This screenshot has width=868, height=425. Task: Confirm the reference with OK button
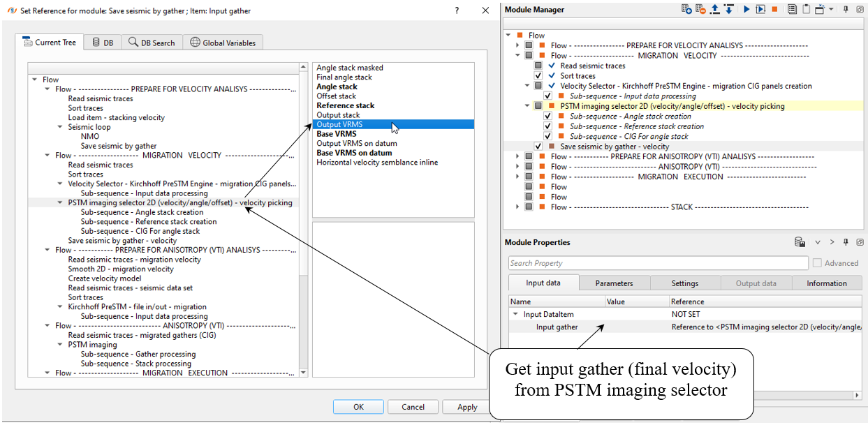click(358, 407)
